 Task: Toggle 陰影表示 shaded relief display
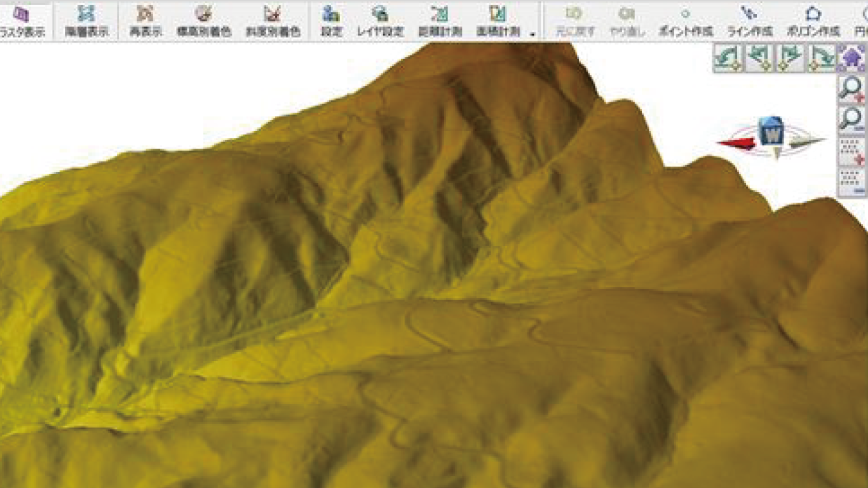click(x=86, y=21)
